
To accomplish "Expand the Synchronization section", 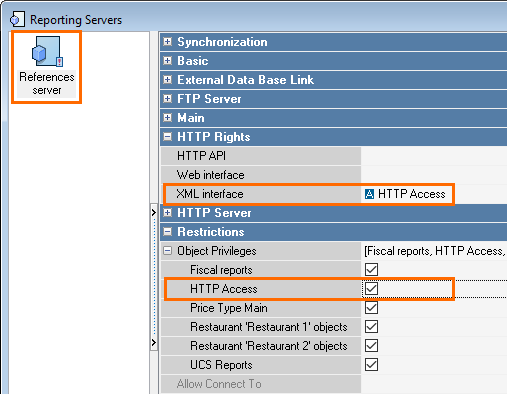I will [168, 42].
